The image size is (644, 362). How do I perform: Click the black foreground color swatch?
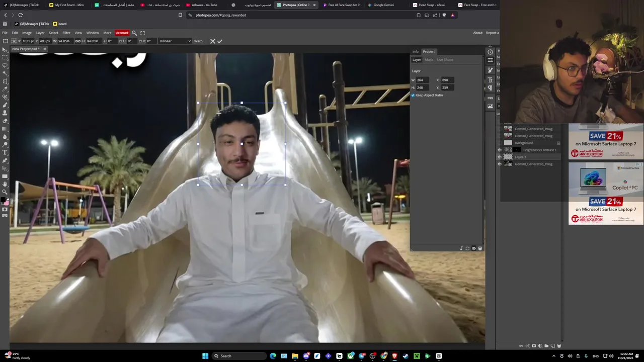point(4,200)
